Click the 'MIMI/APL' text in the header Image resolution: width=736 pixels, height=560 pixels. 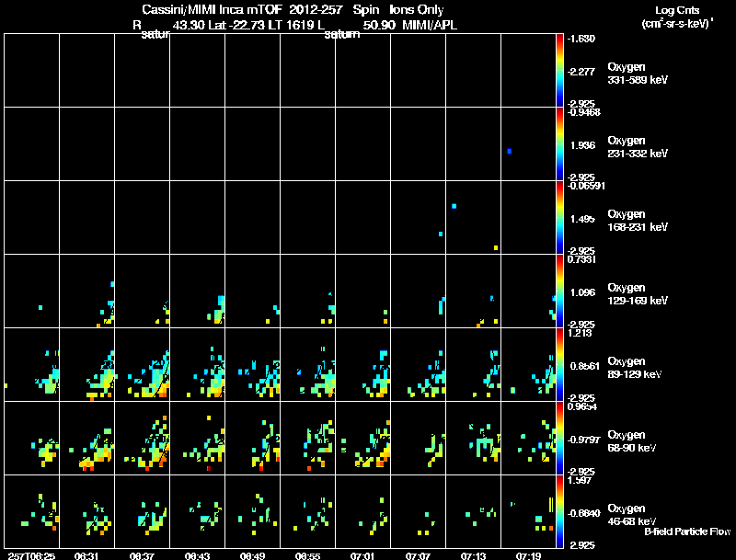[430, 25]
